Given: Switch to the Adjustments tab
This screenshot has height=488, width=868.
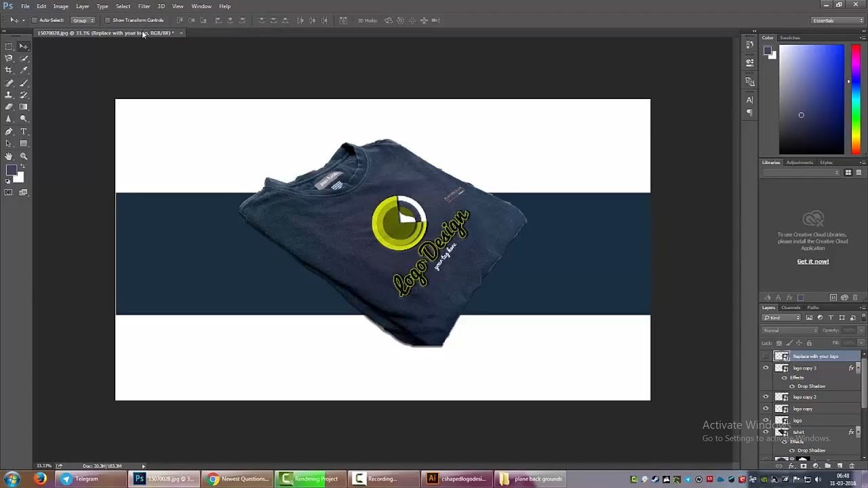Looking at the screenshot, I should [800, 163].
